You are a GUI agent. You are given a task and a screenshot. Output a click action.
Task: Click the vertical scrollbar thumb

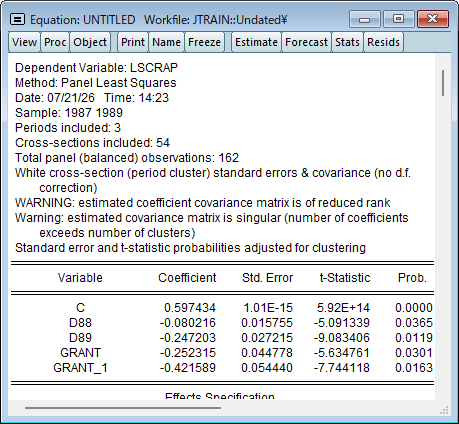[x=443, y=83]
